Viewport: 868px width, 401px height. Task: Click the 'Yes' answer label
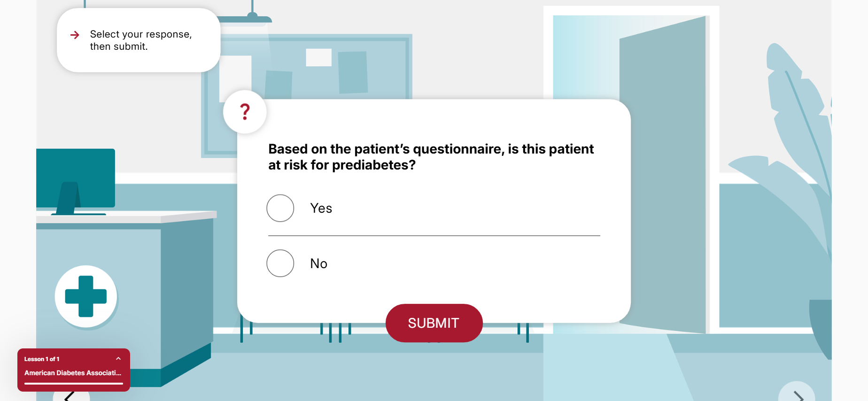click(321, 208)
